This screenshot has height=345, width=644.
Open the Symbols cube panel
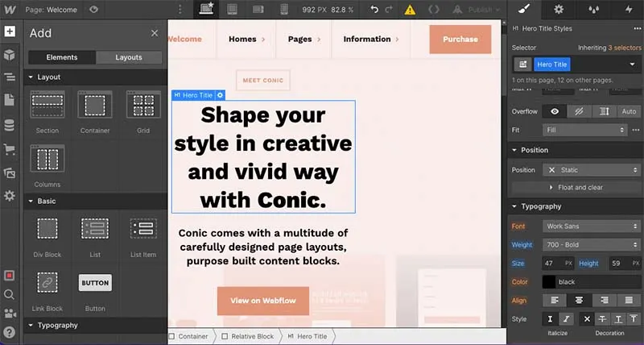click(10, 55)
